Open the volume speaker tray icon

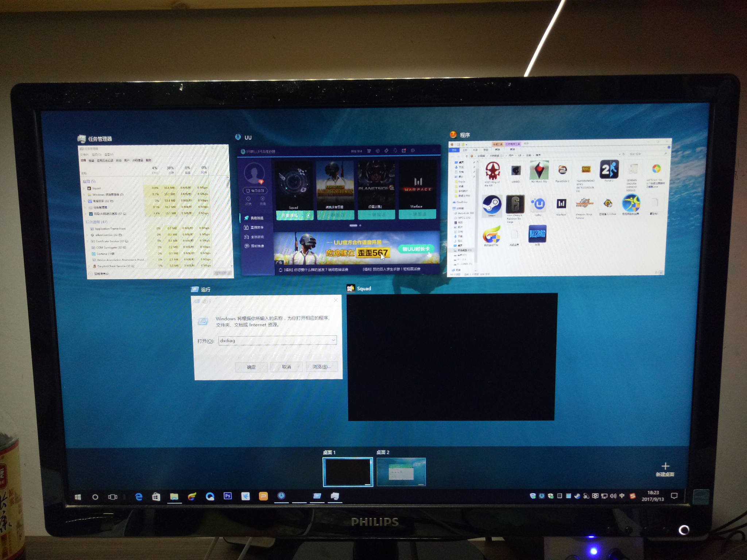613,496
